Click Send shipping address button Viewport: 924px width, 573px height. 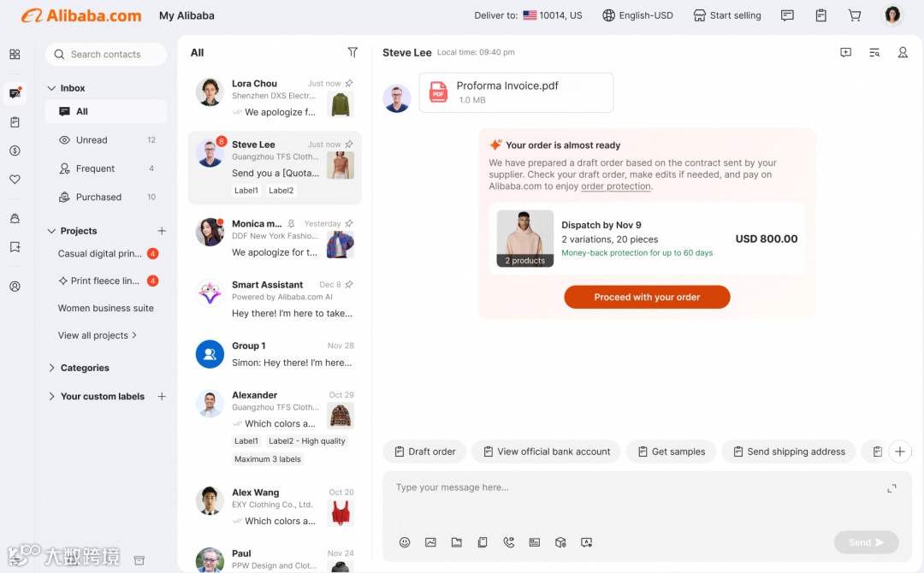point(789,452)
